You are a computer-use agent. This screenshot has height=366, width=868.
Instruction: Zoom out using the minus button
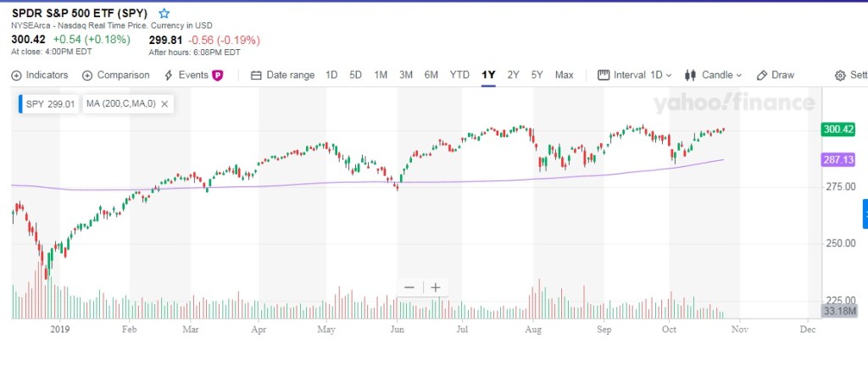[409, 287]
